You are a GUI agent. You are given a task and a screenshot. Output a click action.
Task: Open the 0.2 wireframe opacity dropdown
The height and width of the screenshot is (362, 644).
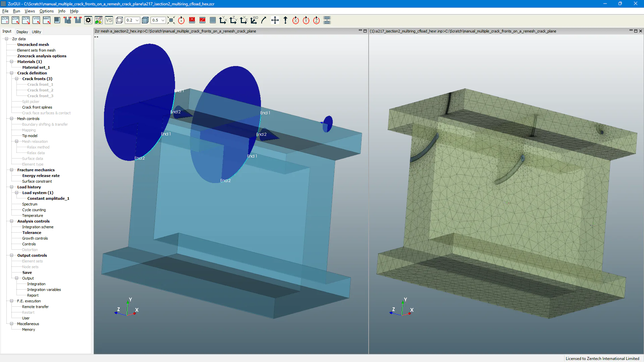pos(137,20)
